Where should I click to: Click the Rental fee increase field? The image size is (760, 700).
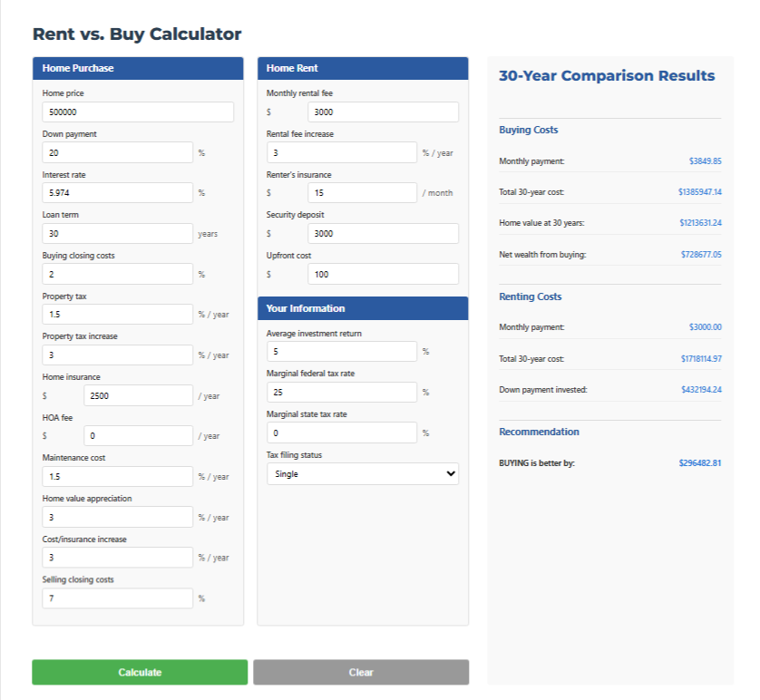(x=341, y=152)
